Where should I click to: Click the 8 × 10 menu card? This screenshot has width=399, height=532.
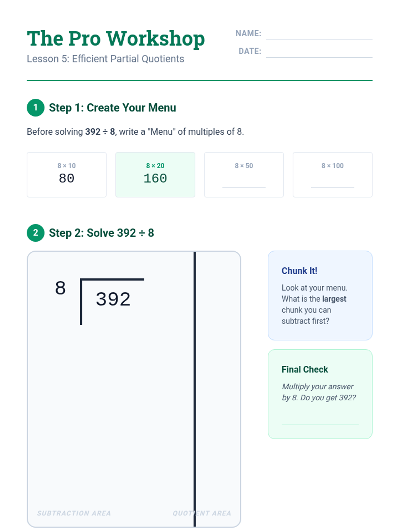(66, 175)
